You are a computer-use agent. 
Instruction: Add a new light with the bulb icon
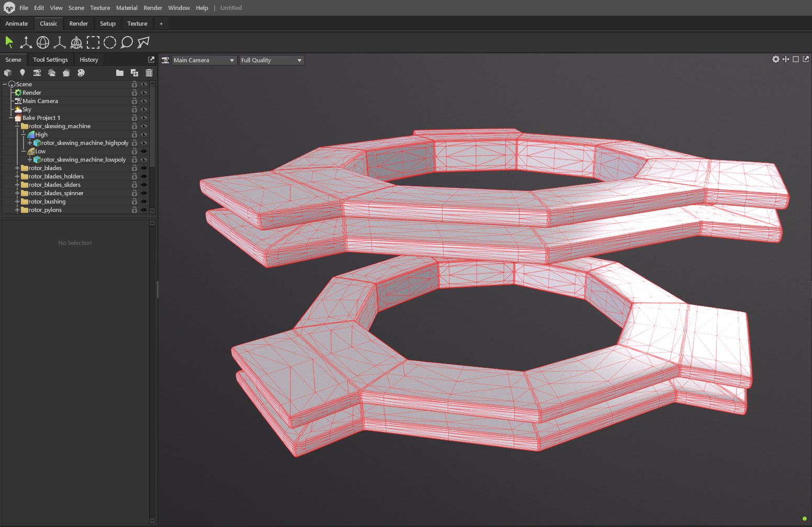pyautogui.click(x=22, y=73)
